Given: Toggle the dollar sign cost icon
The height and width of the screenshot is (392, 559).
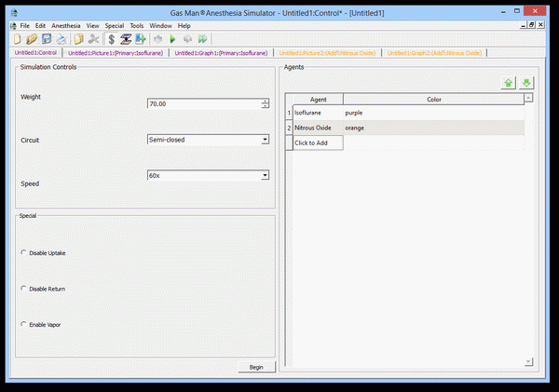Looking at the screenshot, I should click(111, 39).
